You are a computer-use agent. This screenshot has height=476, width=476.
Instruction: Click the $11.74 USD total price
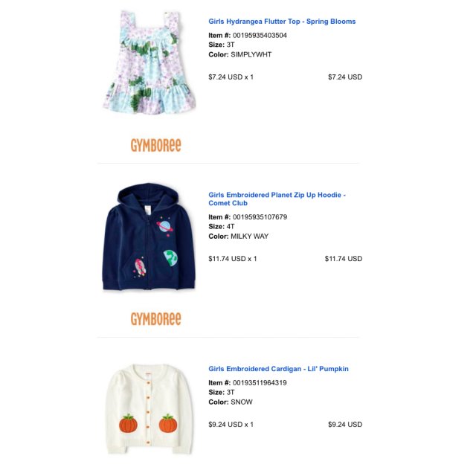coord(344,259)
